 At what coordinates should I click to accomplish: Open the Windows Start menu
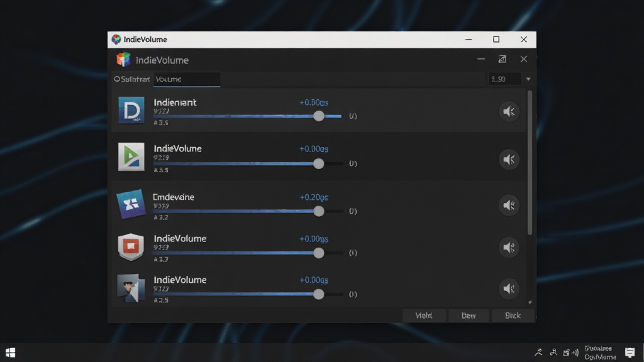point(10,353)
